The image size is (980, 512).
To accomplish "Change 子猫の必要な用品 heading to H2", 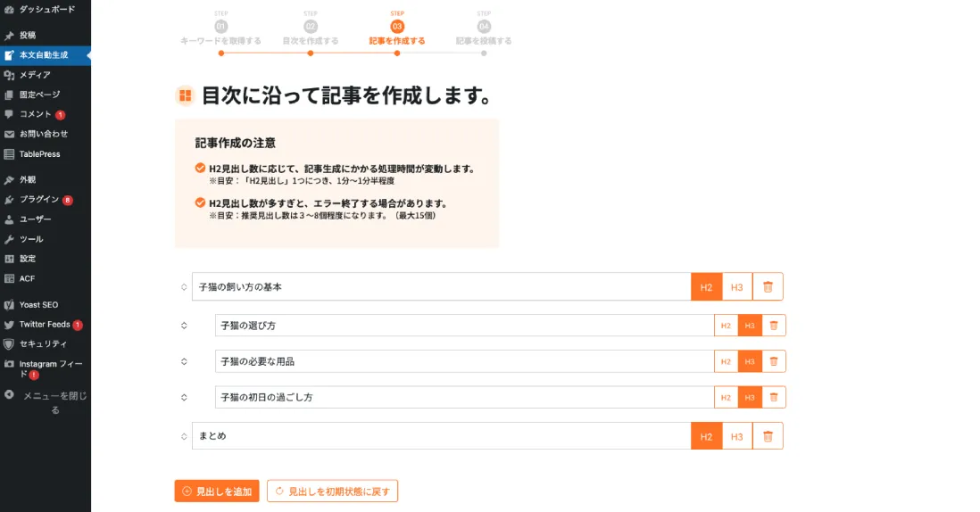I will click(726, 361).
